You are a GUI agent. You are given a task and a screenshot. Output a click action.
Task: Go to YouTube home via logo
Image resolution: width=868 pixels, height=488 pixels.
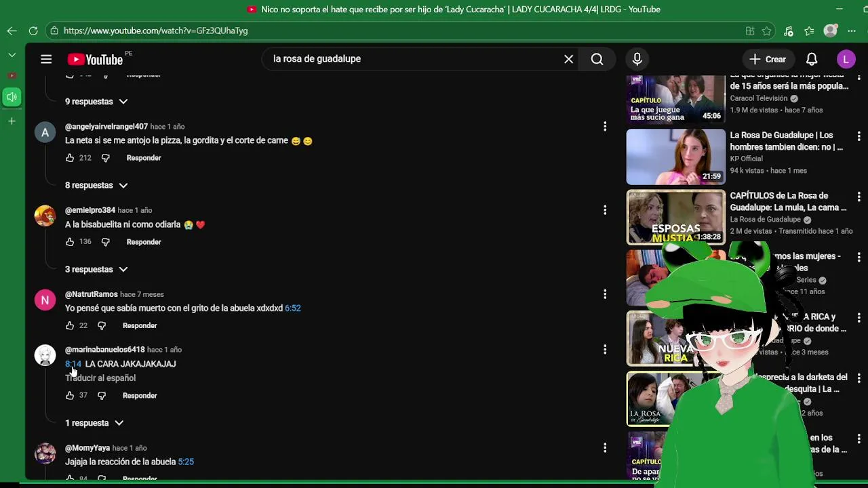click(95, 60)
